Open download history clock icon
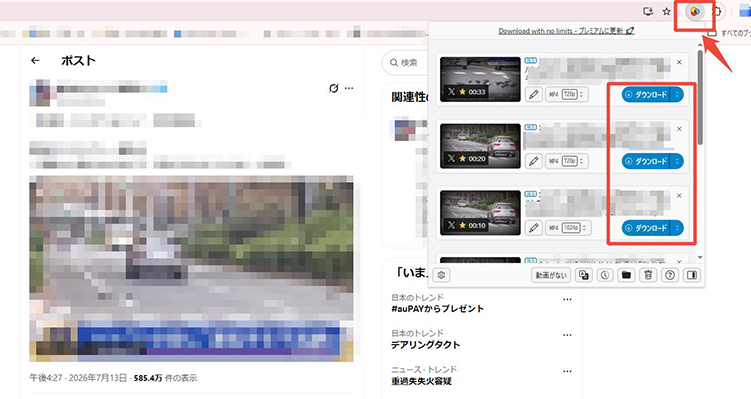Viewport: 751px width, 399px height. pyautogui.click(x=605, y=275)
